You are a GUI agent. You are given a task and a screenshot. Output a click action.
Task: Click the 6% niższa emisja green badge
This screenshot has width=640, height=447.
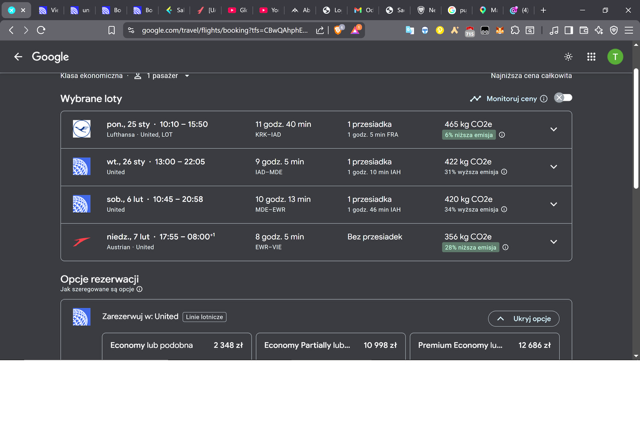tap(469, 135)
